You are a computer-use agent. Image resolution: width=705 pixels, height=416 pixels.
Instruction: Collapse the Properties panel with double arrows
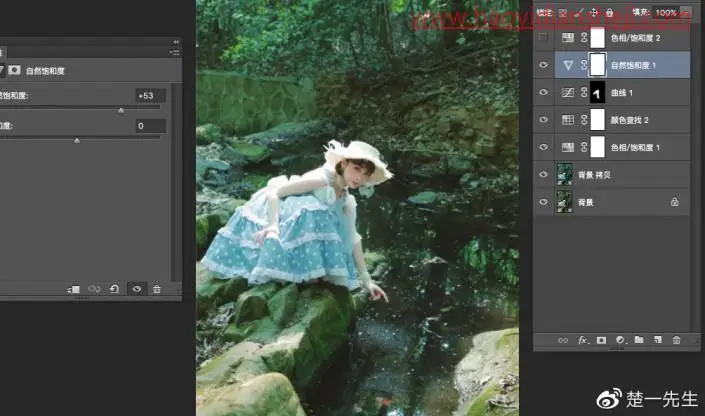pyautogui.click(x=176, y=42)
